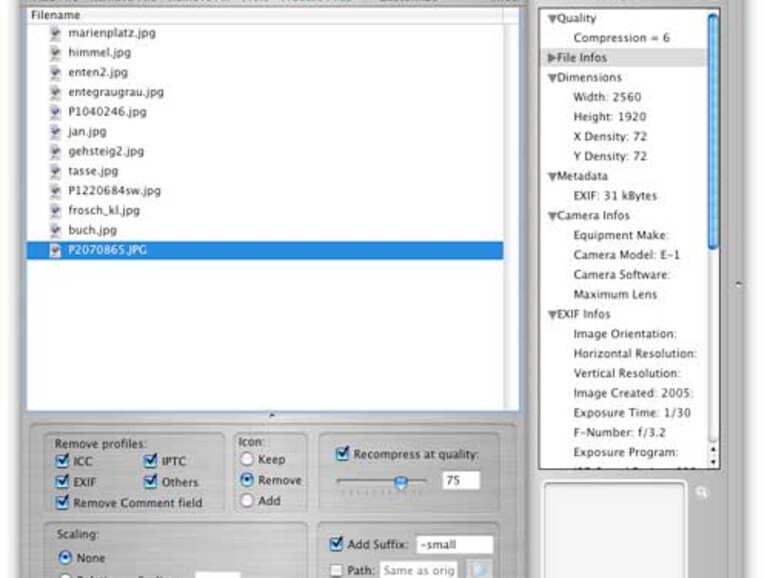This screenshot has height=578, width=770.
Task: Uncheck the EXIF profile checkbox
Action: pos(62,481)
